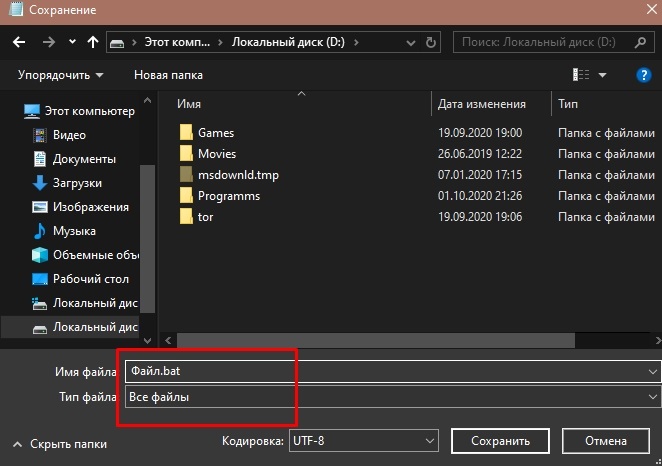The image size is (662, 466).
Task: Select the msdownld.tmp folder
Action: pos(238,174)
